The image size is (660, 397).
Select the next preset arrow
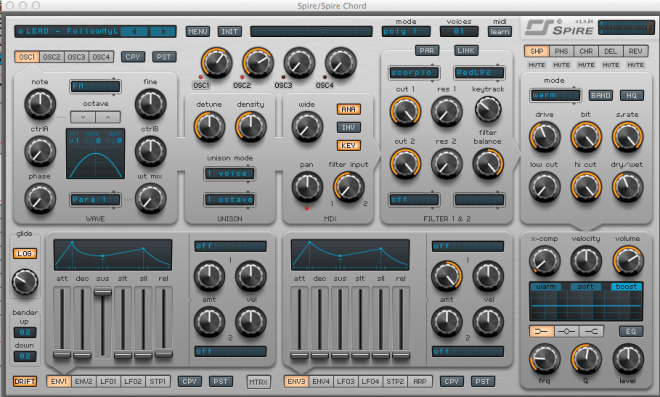point(163,31)
